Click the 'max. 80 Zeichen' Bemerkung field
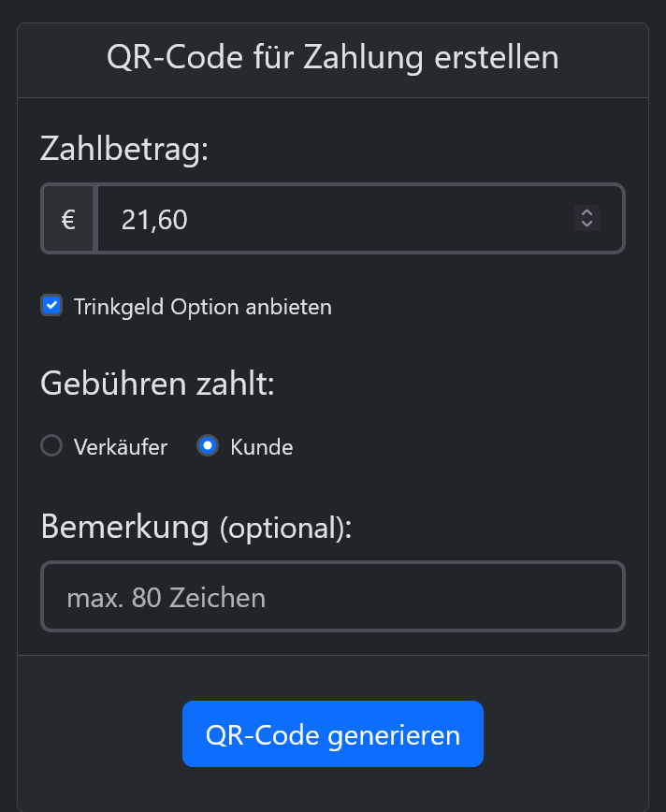This screenshot has height=812, width=666. [332, 596]
